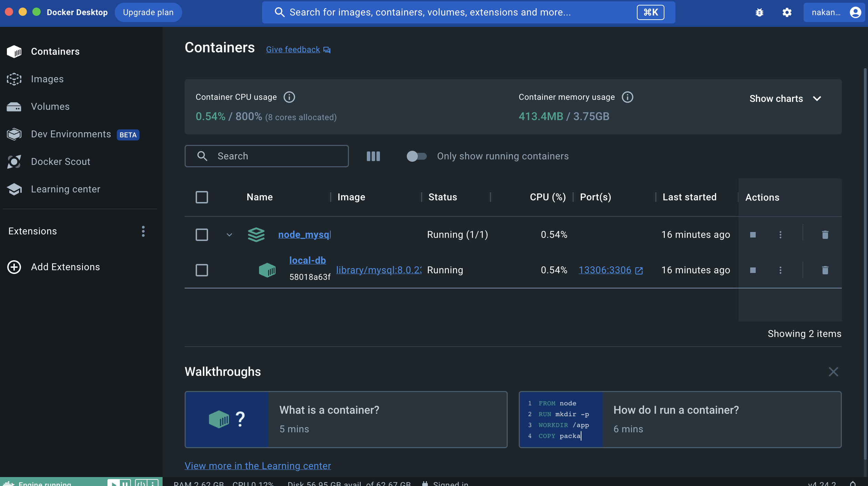Click the Engine running whale icon

pos(9,483)
